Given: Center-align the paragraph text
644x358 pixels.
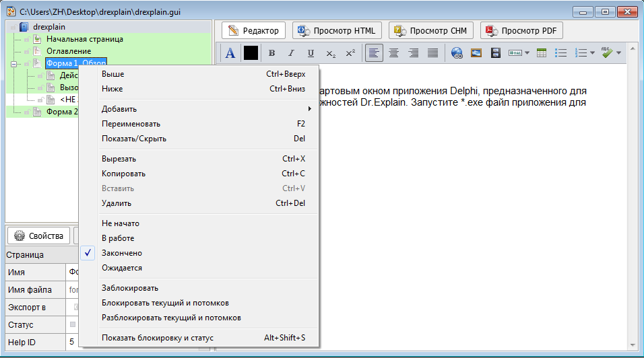Looking at the screenshot, I should click(x=393, y=53).
